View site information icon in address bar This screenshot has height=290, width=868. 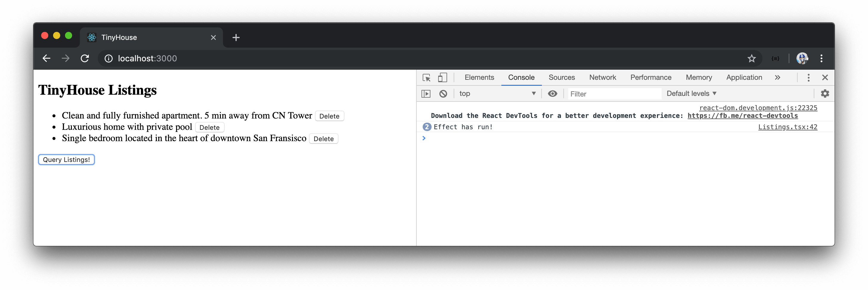pos(108,59)
